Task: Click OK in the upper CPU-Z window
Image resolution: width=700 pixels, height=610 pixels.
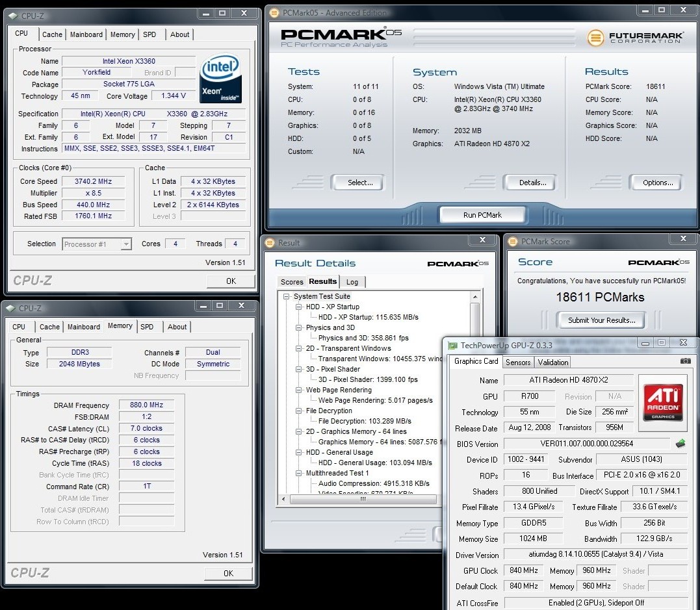Action: click(x=231, y=281)
